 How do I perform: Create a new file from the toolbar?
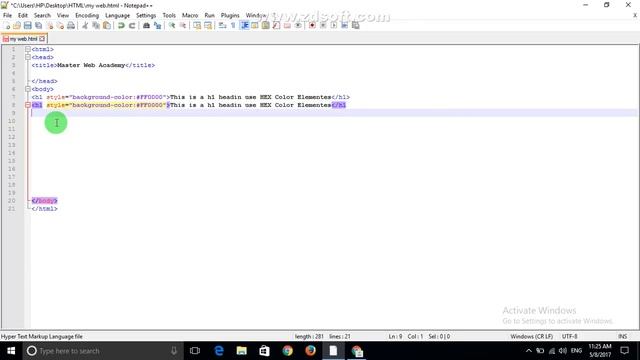[x=7, y=25]
